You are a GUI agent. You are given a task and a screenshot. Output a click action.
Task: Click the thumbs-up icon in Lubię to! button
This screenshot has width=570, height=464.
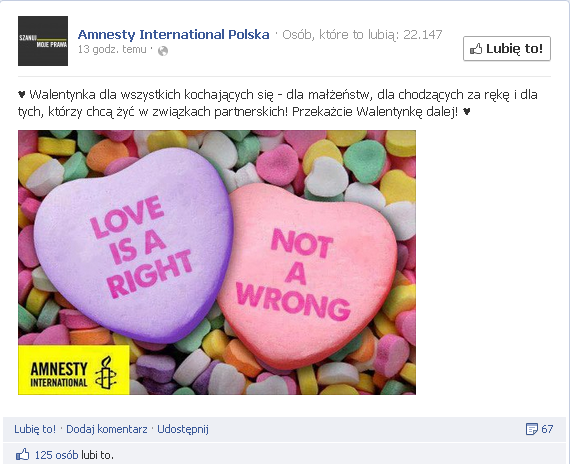[476, 49]
